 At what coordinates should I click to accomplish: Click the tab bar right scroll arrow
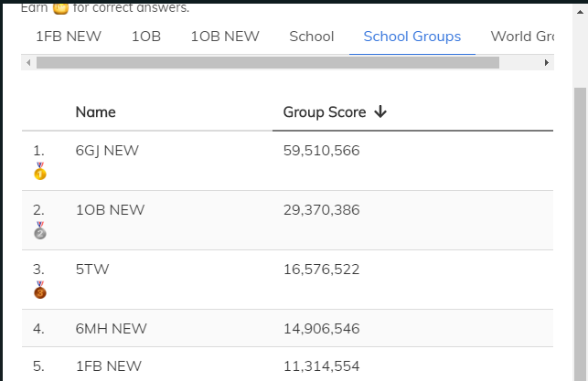coord(546,62)
